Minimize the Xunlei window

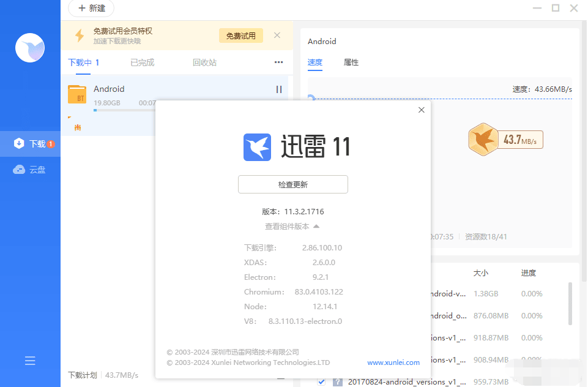click(x=537, y=8)
